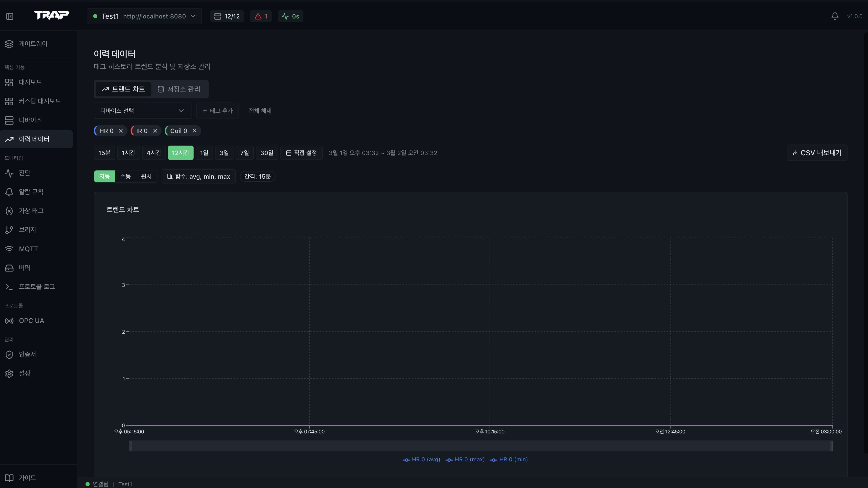
Task: Collapse the sidebar with the panel icon
Action: pos(10,16)
